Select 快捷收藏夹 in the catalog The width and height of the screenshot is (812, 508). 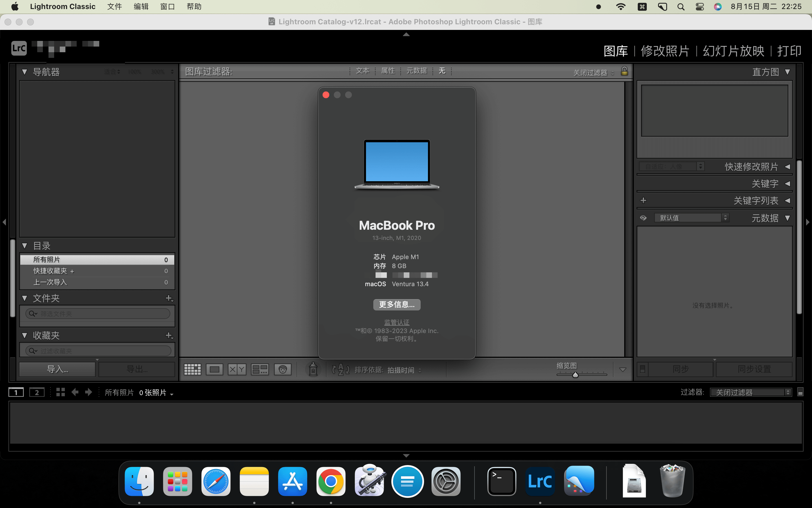(97, 271)
